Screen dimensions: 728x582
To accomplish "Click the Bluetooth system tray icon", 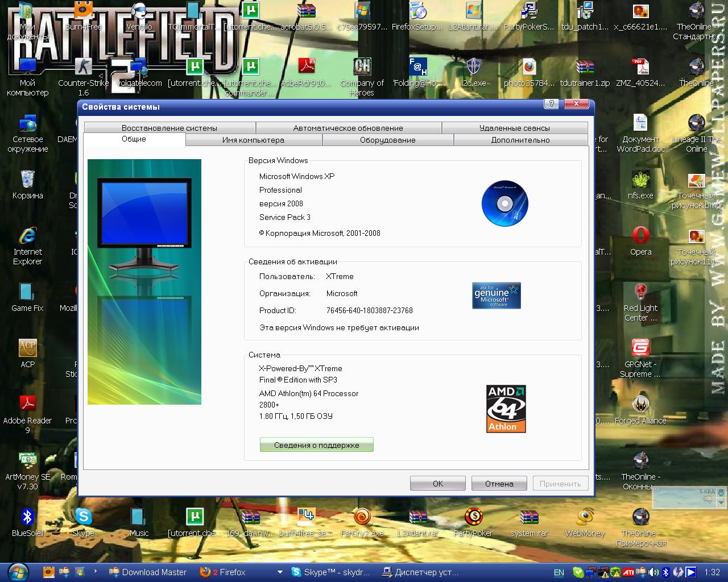I will click(665, 572).
